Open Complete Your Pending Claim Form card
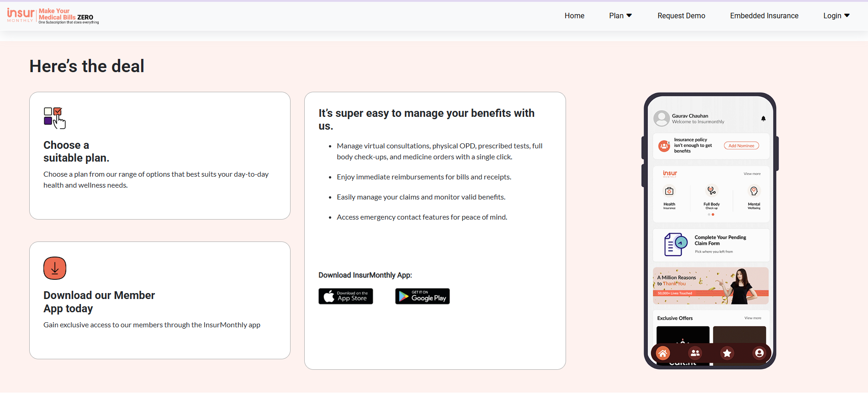The width and height of the screenshot is (868, 404). (711, 245)
